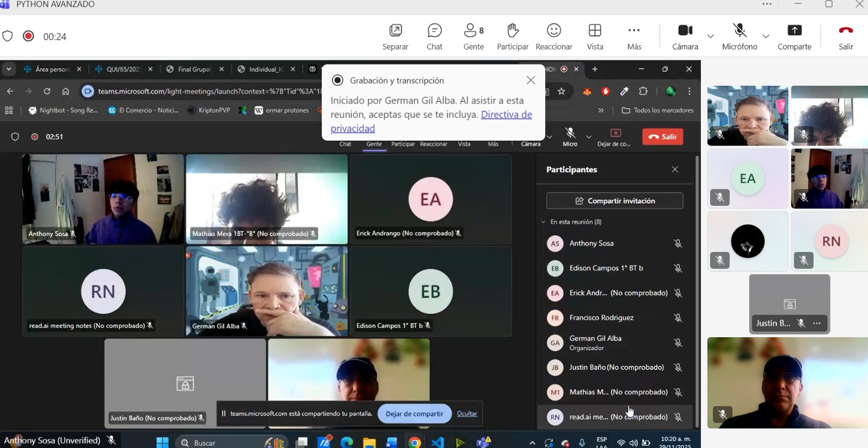The height and width of the screenshot is (448, 868).
Task: Open Visual Studio Code from the taskbar
Action: tap(438, 443)
